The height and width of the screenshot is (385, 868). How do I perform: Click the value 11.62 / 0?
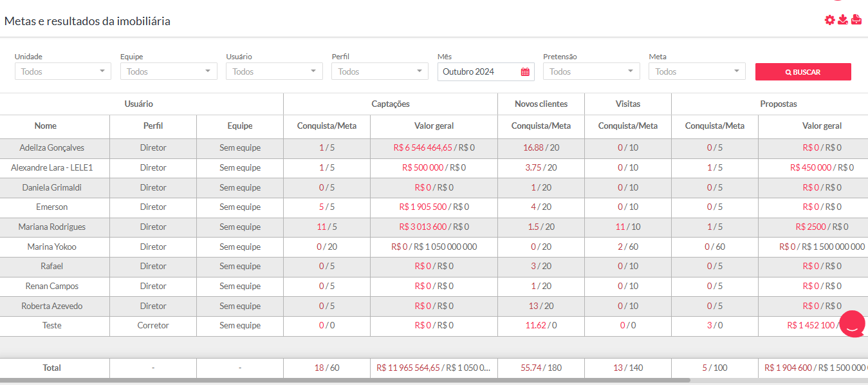(541, 326)
